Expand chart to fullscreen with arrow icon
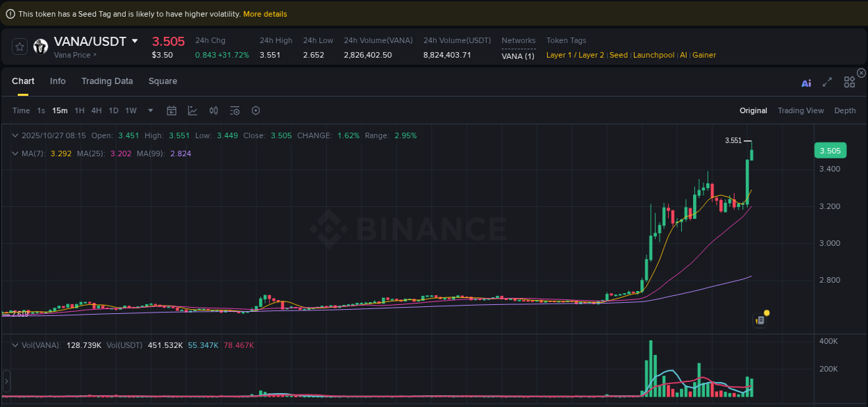 827,82
